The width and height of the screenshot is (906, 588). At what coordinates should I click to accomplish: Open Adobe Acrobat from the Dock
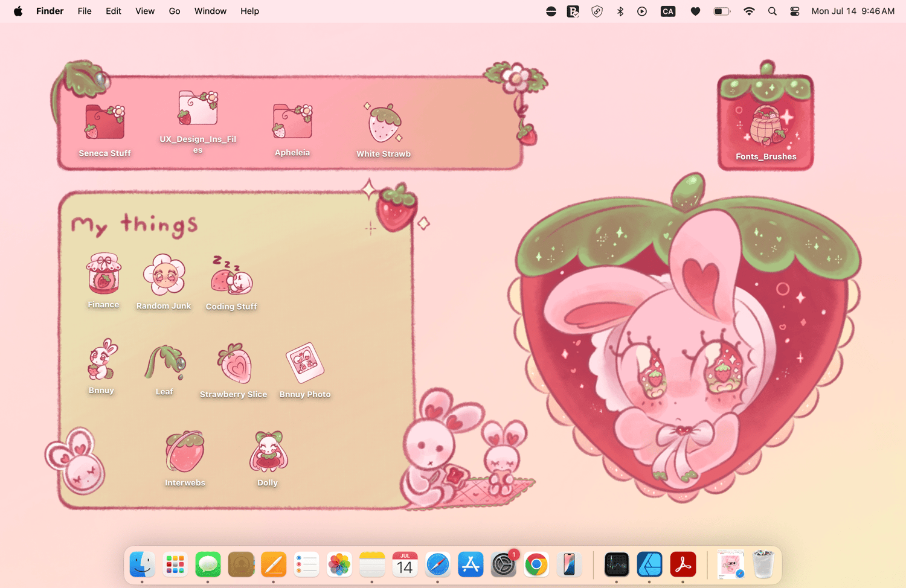pyautogui.click(x=683, y=564)
